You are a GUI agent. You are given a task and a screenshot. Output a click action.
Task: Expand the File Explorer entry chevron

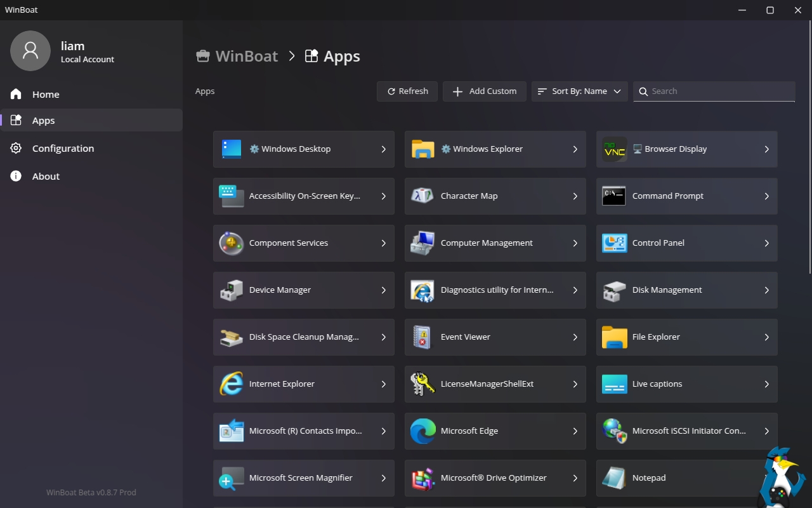pos(766,337)
